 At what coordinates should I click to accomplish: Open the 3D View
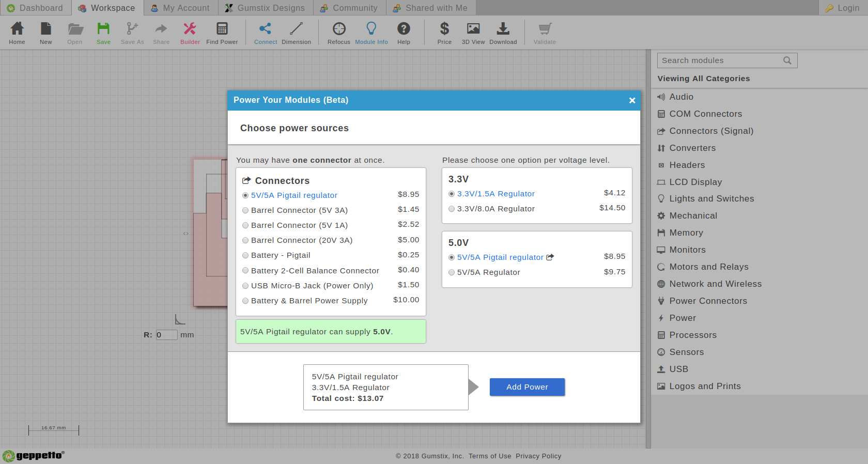[x=473, y=28]
